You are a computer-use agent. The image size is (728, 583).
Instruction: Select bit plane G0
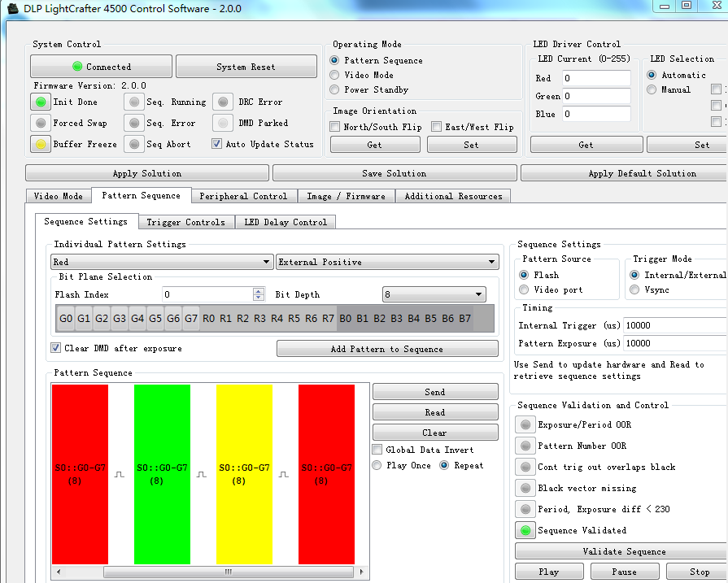tap(66, 319)
